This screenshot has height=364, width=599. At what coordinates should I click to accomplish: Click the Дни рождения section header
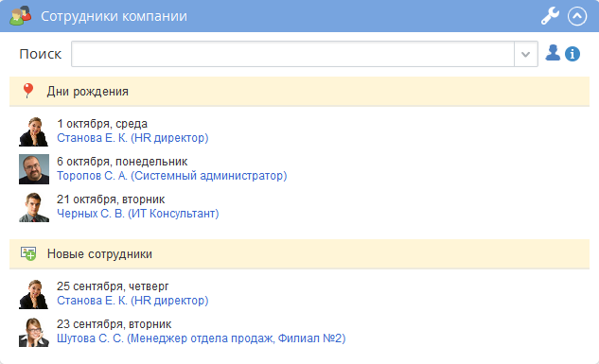(x=299, y=91)
